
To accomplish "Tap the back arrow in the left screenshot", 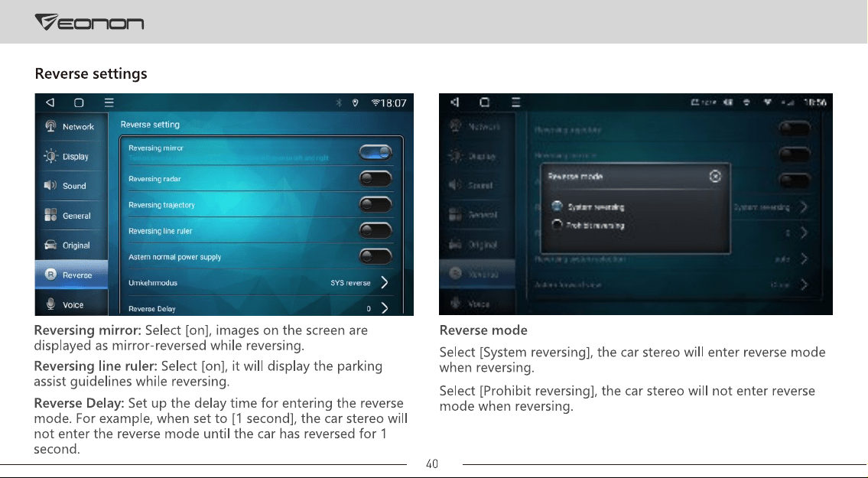I will coord(50,102).
